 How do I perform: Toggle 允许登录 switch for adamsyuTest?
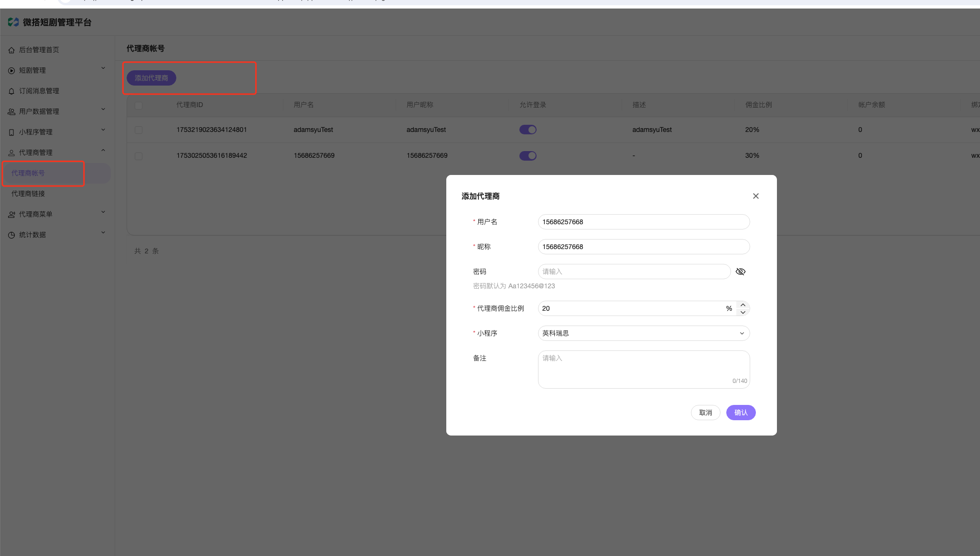[x=528, y=130]
